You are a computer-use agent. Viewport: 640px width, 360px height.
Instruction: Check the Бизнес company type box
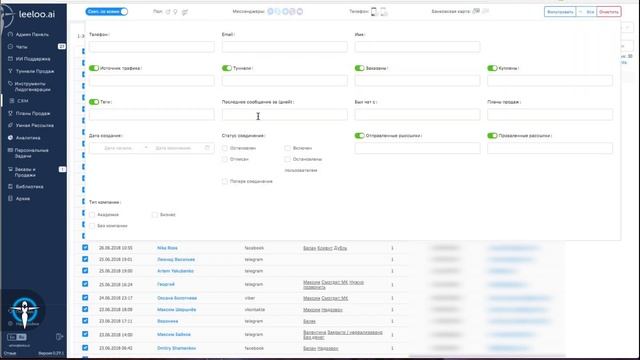click(155, 214)
